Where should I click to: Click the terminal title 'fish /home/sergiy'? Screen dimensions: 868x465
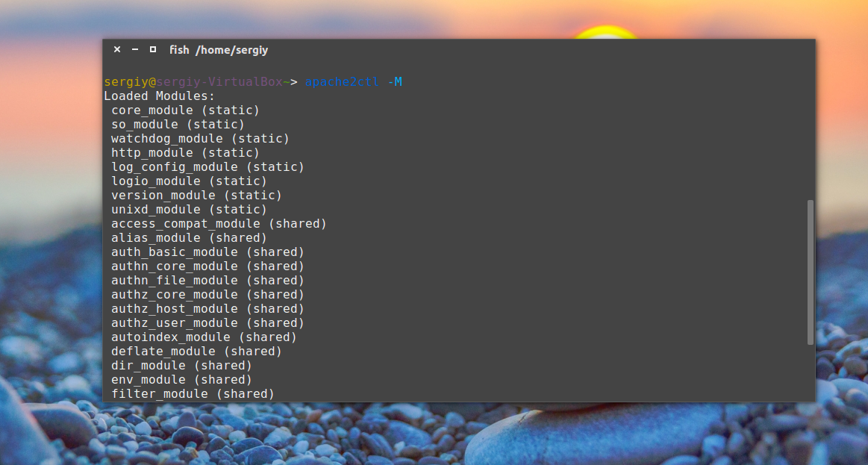[x=218, y=50]
